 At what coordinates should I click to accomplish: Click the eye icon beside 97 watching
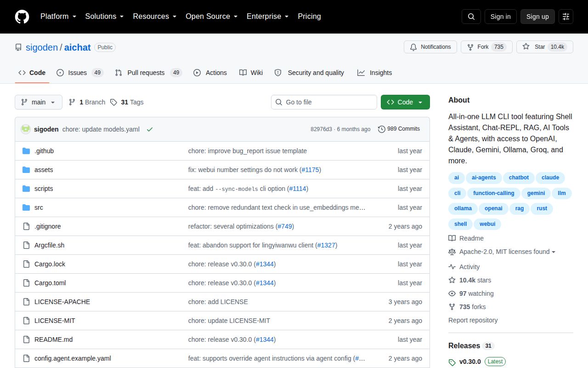(x=452, y=293)
